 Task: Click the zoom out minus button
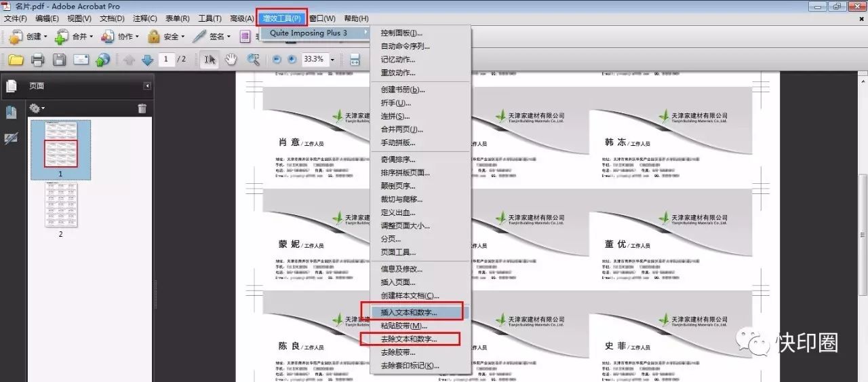tap(277, 59)
